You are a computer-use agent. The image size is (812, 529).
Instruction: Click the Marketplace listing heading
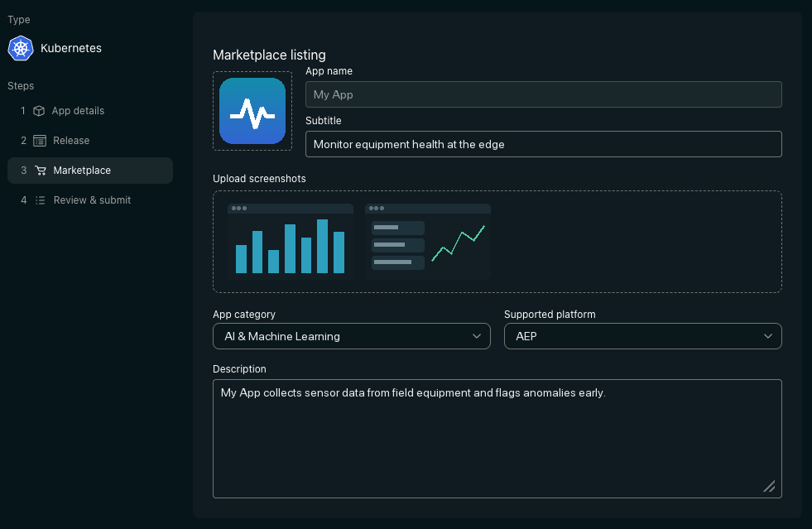tap(269, 55)
